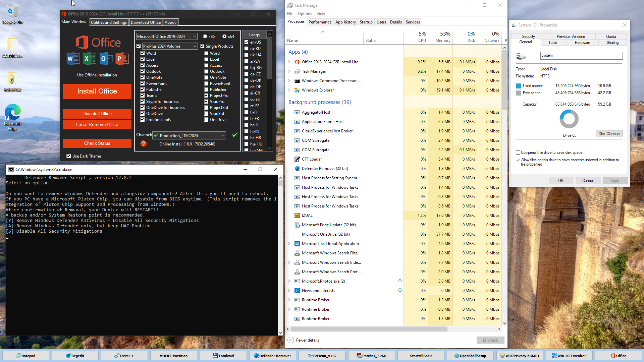644x362 pixels.
Task: Switch to Utilities and Settings tab
Action: pos(109,22)
